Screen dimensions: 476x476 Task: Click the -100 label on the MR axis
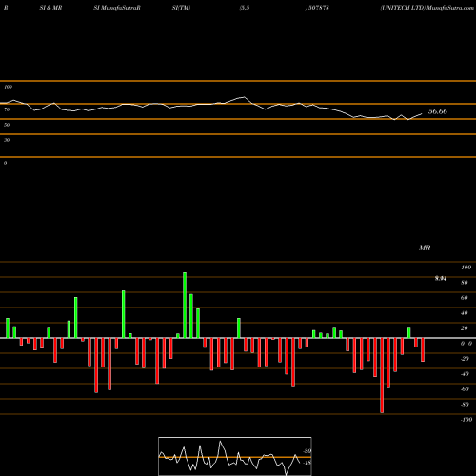(466, 420)
